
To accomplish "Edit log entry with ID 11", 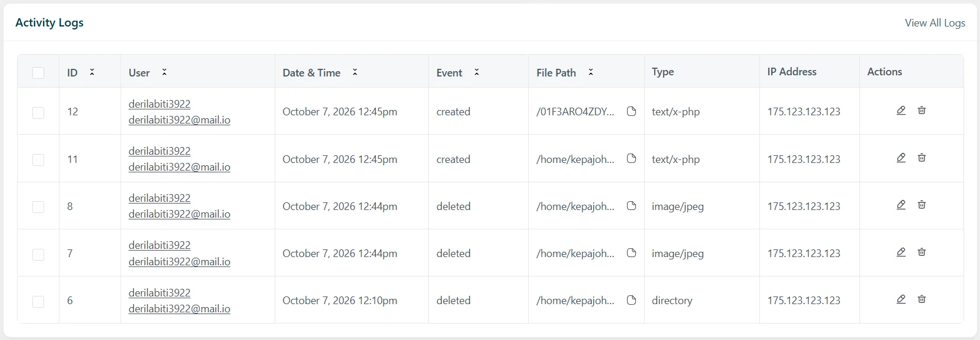I will 901,158.
